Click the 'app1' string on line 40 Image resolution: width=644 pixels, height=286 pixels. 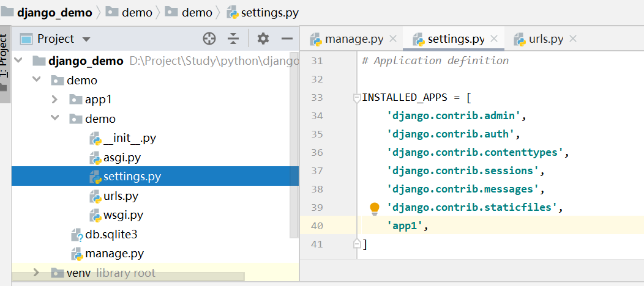(x=405, y=226)
